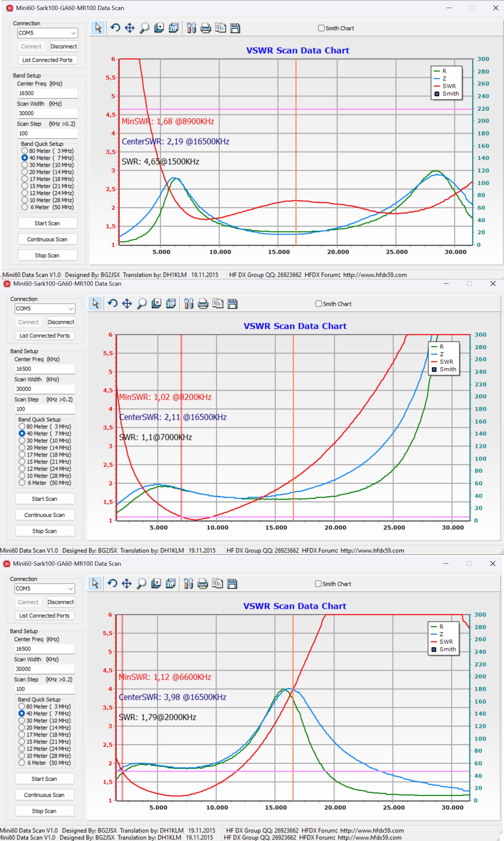This screenshot has width=504, height=841.
Task: Select 80 Meter band in middle window
Action: click(22, 426)
